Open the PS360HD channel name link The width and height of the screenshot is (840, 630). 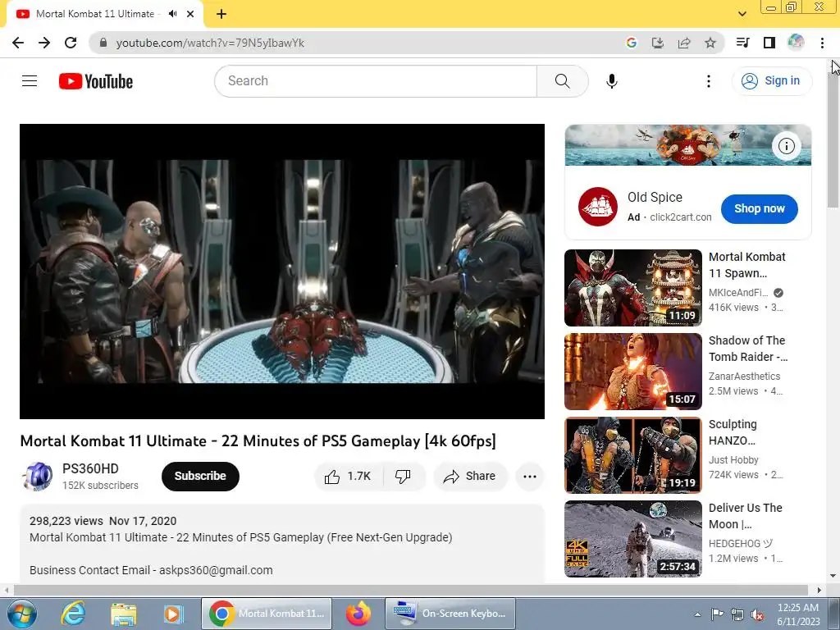pyautogui.click(x=90, y=468)
